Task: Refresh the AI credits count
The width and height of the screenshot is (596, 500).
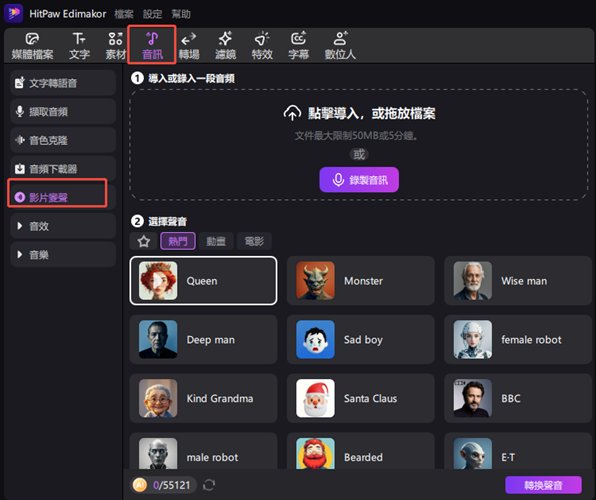Action: (x=209, y=485)
